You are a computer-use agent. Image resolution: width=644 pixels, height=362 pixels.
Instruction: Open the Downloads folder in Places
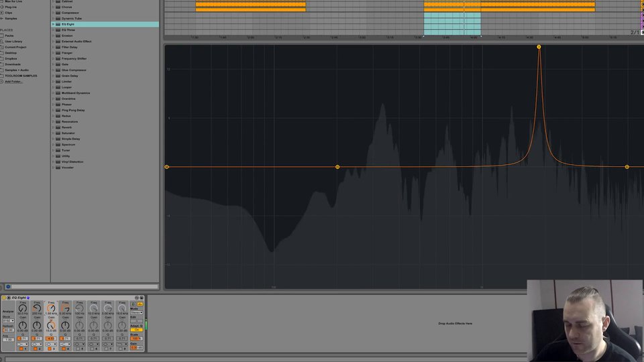coord(12,64)
